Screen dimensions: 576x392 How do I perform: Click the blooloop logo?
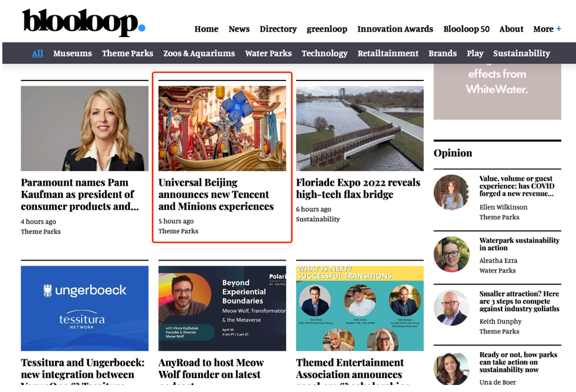tap(83, 23)
